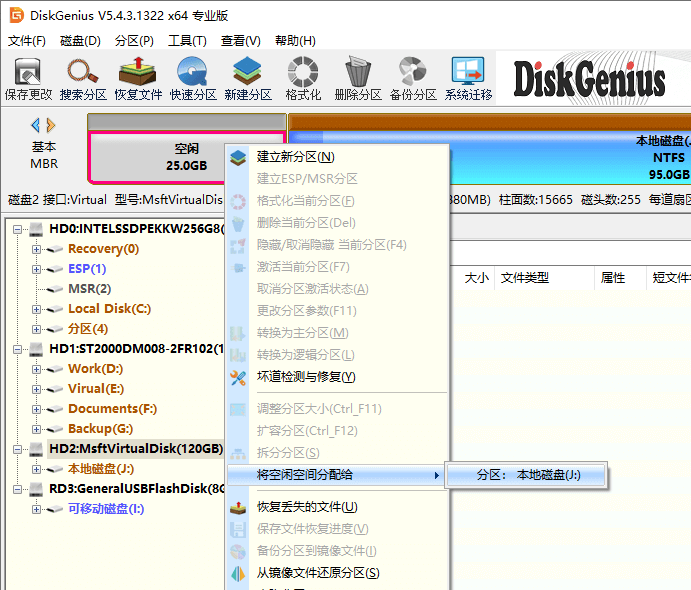Image resolution: width=691 pixels, height=590 pixels.
Task: Click the 保存更改 (Save changes) toolbar icon
Action: (x=28, y=79)
